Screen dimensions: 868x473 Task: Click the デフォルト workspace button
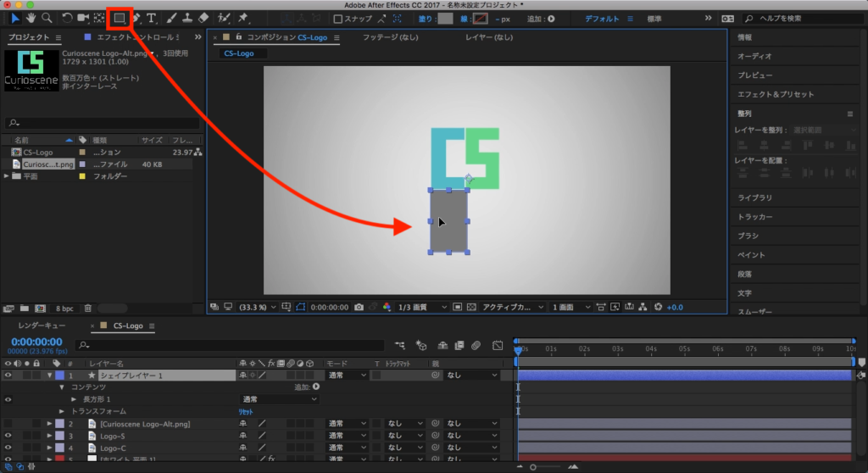[x=602, y=19]
